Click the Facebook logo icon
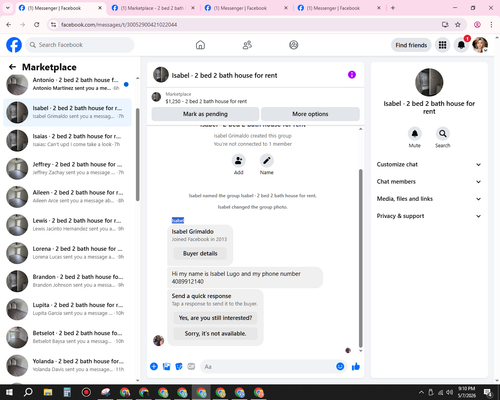The height and width of the screenshot is (400, 500). (x=14, y=45)
